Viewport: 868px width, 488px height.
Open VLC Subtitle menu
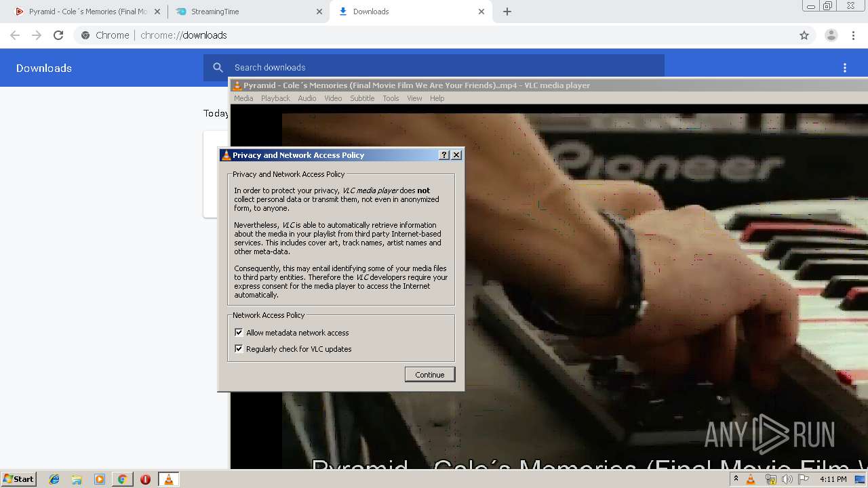click(362, 98)
